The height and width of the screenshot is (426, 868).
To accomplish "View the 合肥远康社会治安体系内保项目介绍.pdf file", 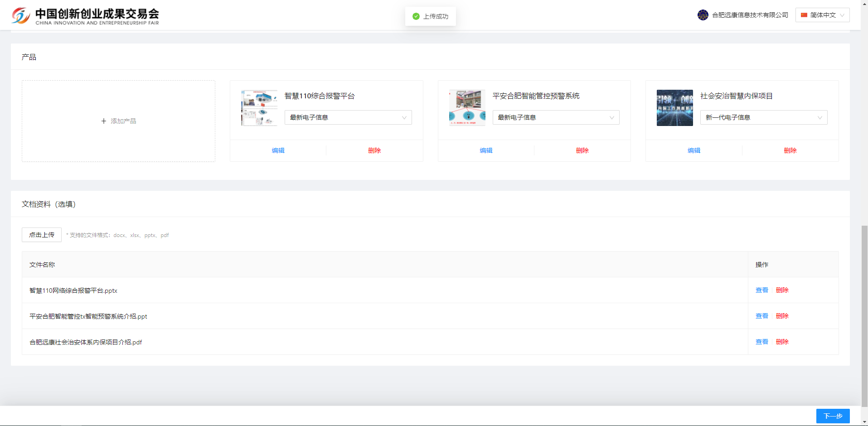I will tap(761, 342).
